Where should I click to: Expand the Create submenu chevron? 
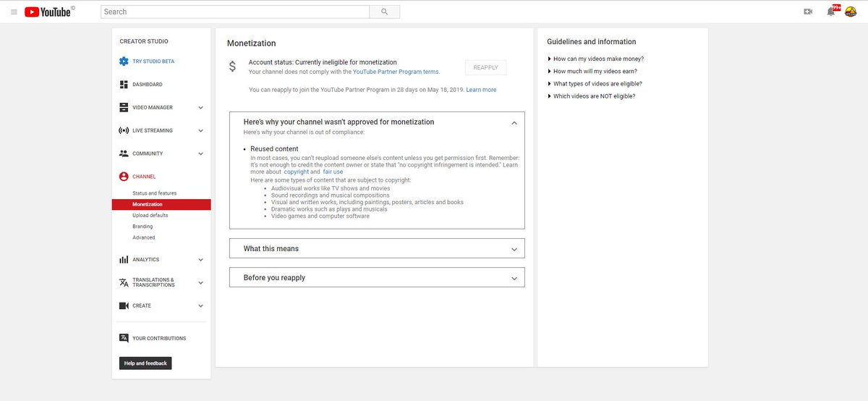coord(200,306)
